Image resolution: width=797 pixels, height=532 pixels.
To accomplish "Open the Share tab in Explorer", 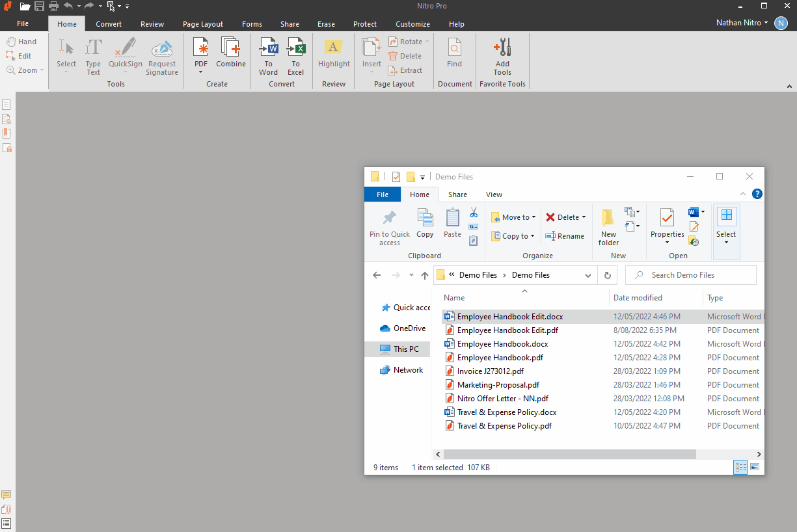I will click(457, 194).
